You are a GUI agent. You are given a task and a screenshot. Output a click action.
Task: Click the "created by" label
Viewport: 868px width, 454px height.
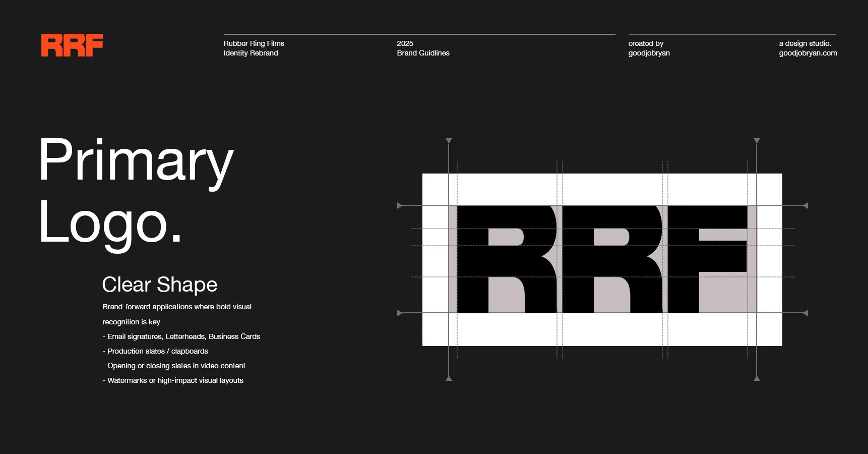pos(646,43)
